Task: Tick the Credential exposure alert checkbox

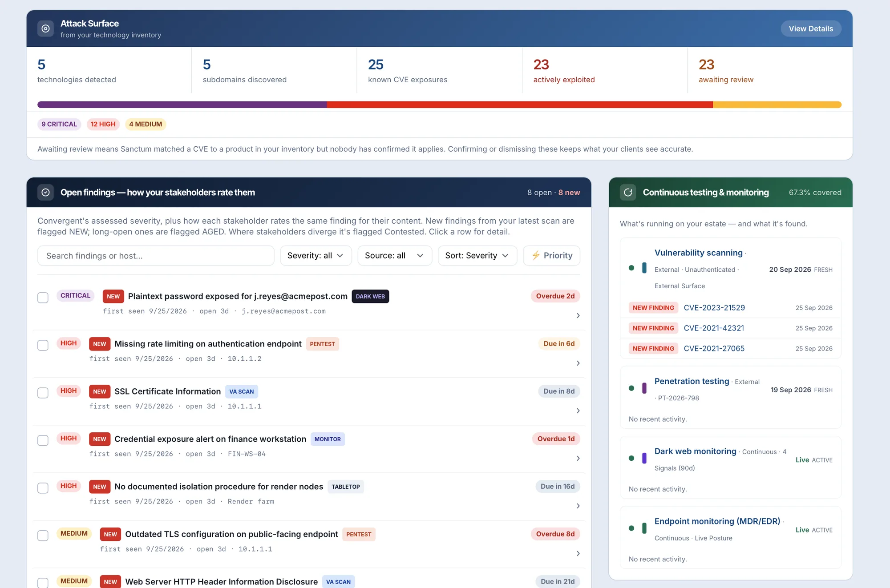Action: pos(43,440)
